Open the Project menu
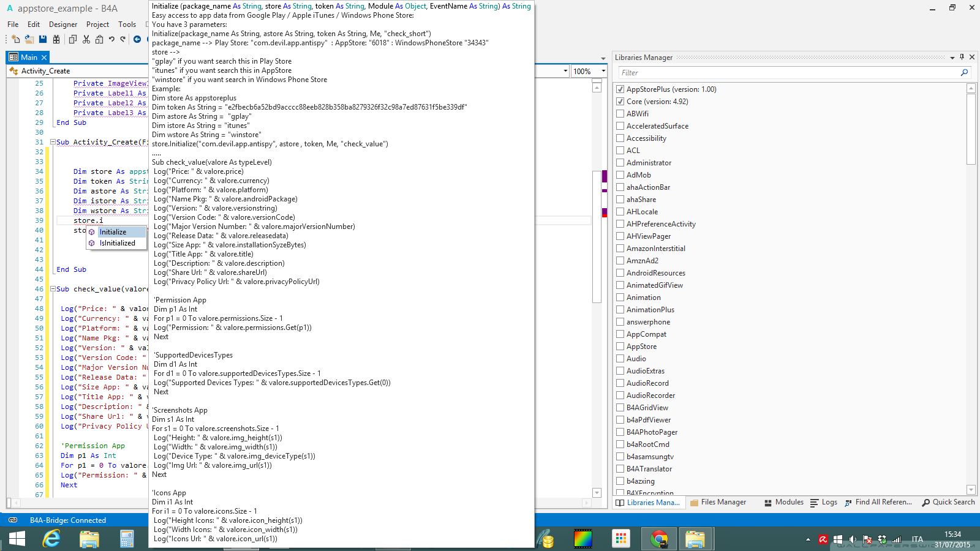 click(97, 24)
